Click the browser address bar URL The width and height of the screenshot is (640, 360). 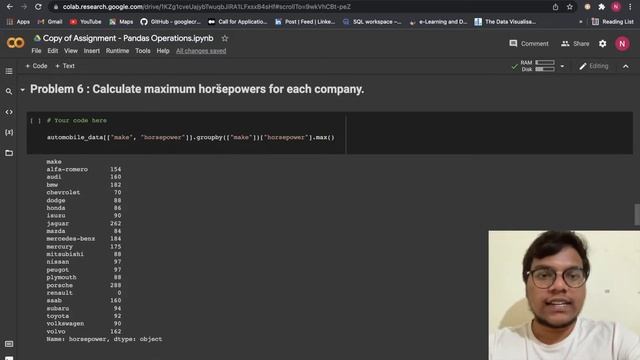point(207,7)
